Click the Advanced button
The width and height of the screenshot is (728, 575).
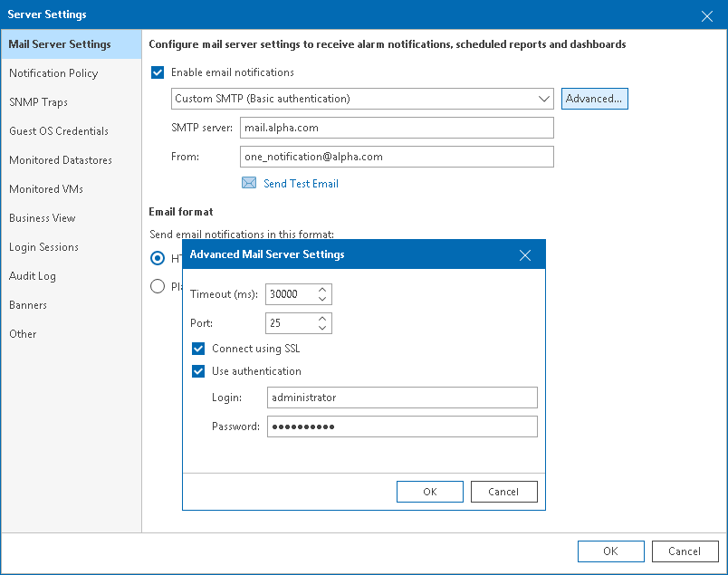(594, 99)
